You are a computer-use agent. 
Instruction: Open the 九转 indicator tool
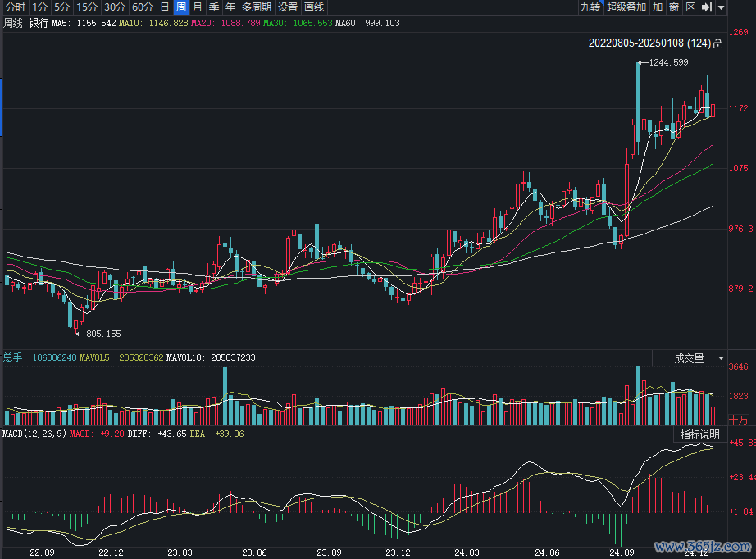(x=590, y=7)
